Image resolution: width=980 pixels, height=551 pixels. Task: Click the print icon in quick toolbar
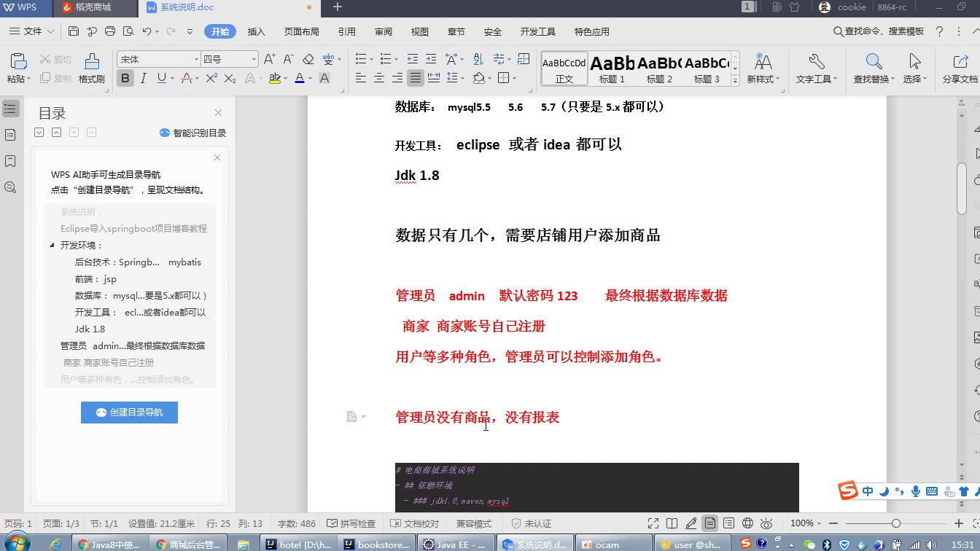[x=110, y=31]
